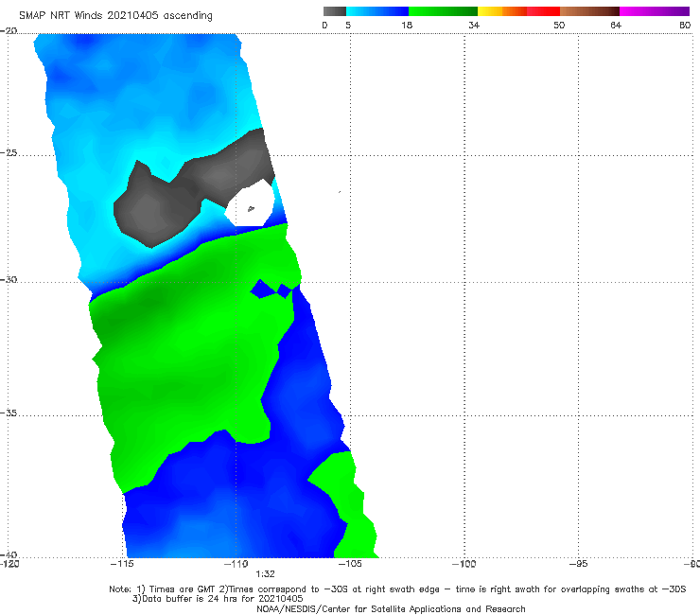Click the longitude label '-115'

[122, 564]
